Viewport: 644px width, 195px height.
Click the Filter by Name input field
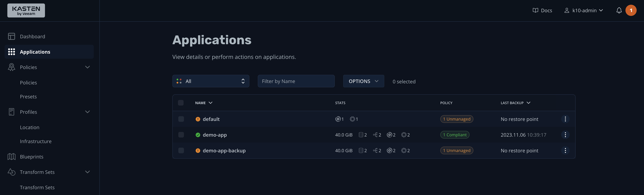click(x=296, y=81)
